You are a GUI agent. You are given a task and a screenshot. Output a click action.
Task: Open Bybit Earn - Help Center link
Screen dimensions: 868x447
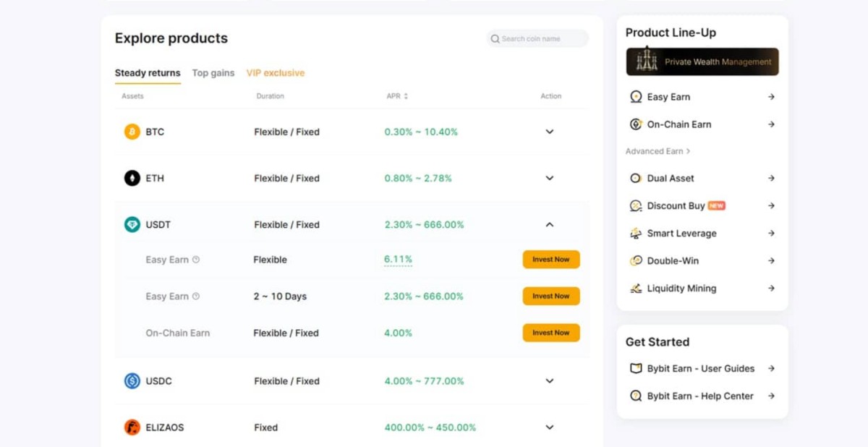(x=700, y=396)
